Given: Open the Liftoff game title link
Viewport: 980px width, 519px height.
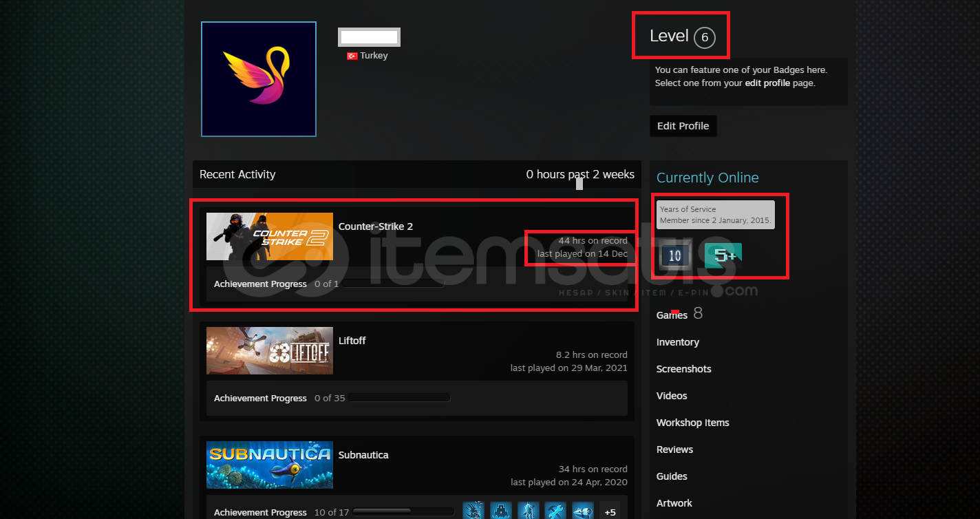Looking at the screenshot, I should click(352, 341).
